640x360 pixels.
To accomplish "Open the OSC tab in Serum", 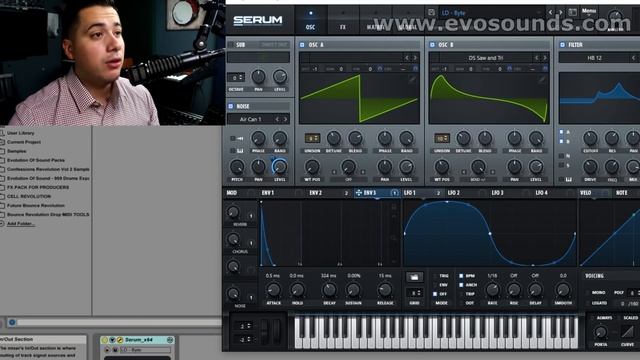I will click(x=310, y=20).
